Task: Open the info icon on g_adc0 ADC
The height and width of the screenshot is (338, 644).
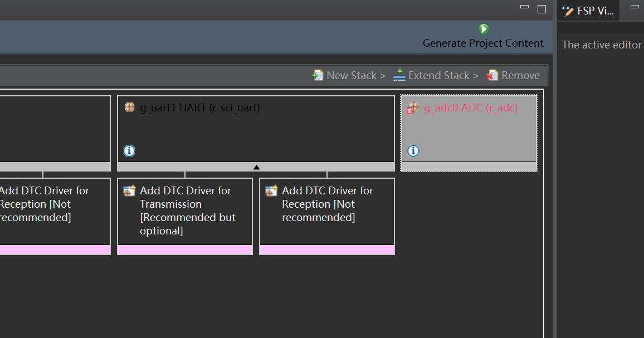Action: [x=413, y=151]
